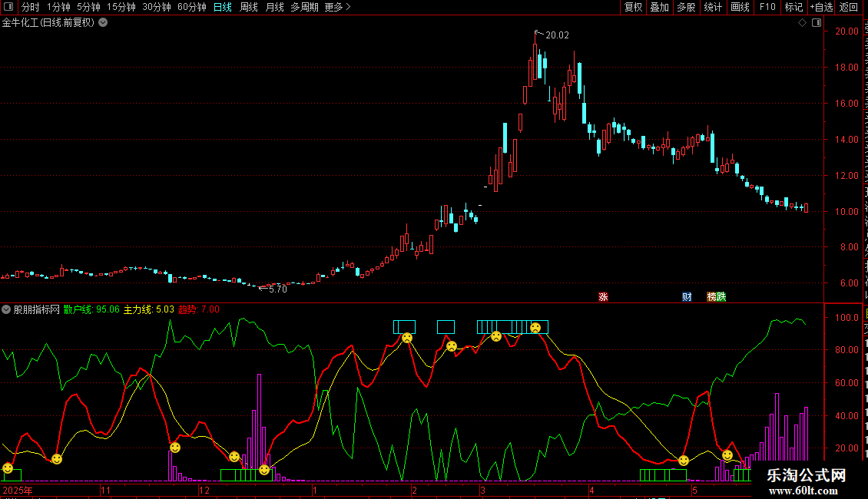Click the 榜 marker icon
868x499 pixels.
pyautogui.click(x=711, y=297)
